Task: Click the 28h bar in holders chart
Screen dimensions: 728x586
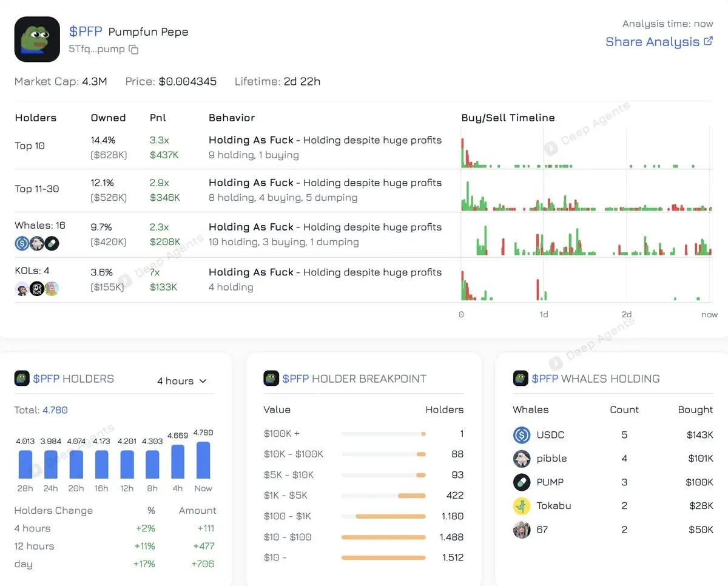Action: point(25,465)
